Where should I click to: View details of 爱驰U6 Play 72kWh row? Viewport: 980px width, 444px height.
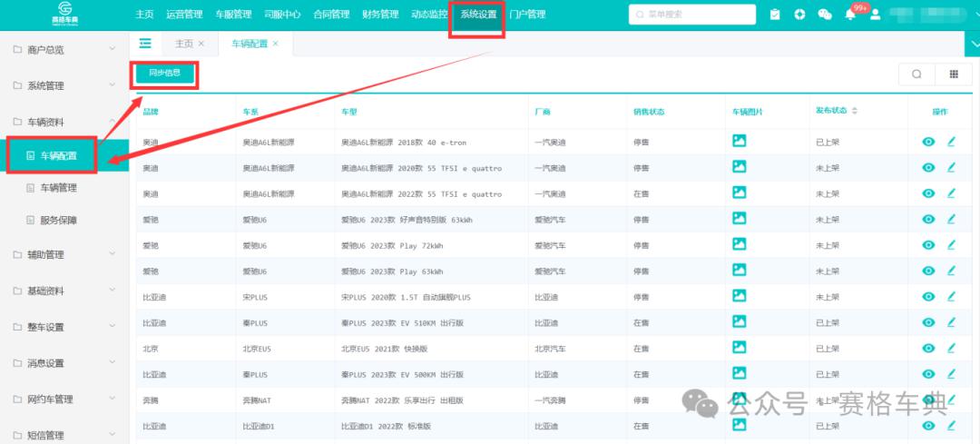pos(928,245)
